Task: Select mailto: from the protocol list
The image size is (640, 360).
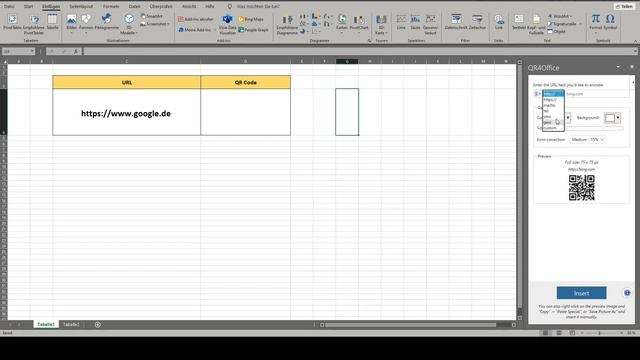Action: (x=553, y=105)
